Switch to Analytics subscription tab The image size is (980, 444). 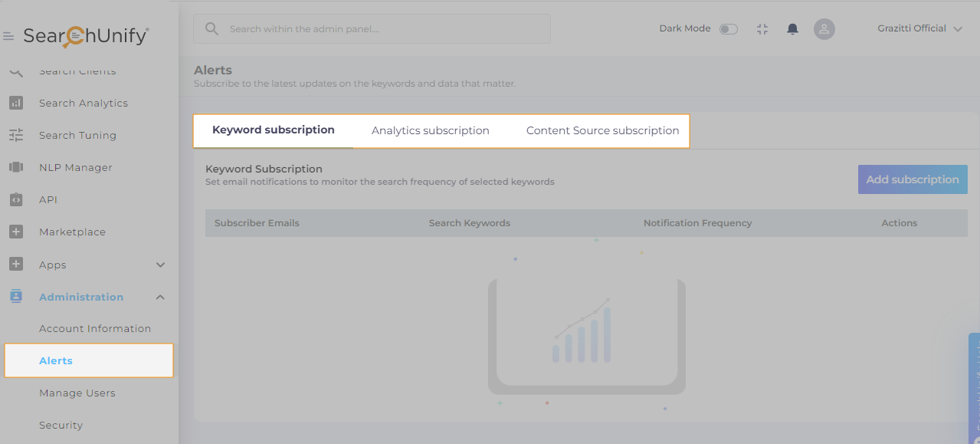[x=430, y=130]
